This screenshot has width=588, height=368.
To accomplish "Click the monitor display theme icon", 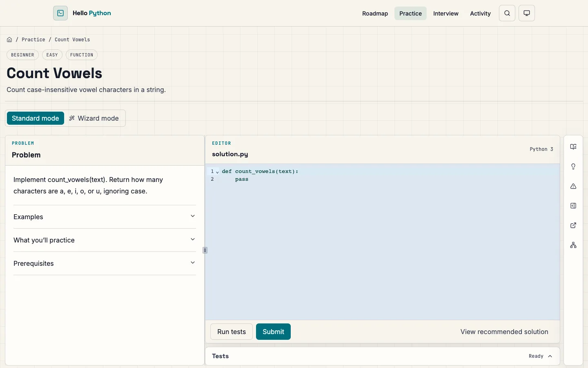I will pyautogui.click(x=527, y=13).
